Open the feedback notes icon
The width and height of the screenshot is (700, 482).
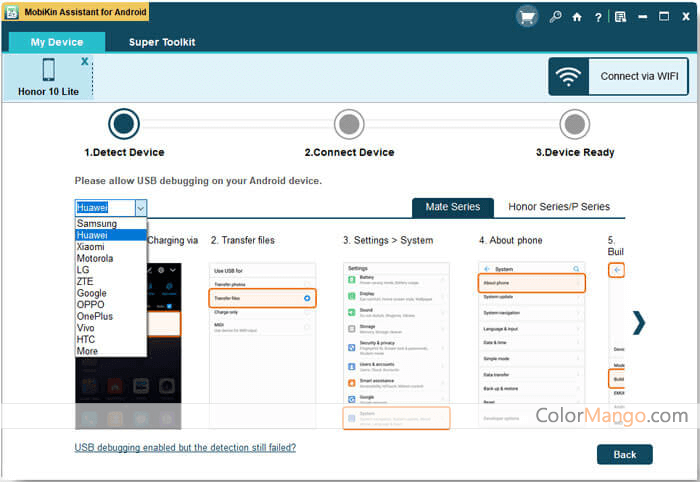(620, 17)
